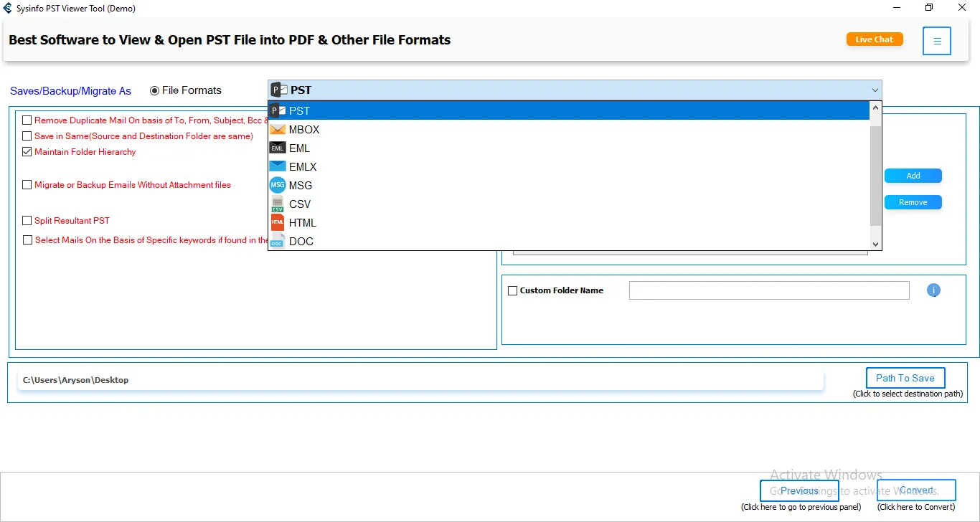The width and height of the screenshot is (980, 522).
Task: Enable Remove Duplicate Mail checkbox
Action: pyautogui.click(x=27, y=120)
